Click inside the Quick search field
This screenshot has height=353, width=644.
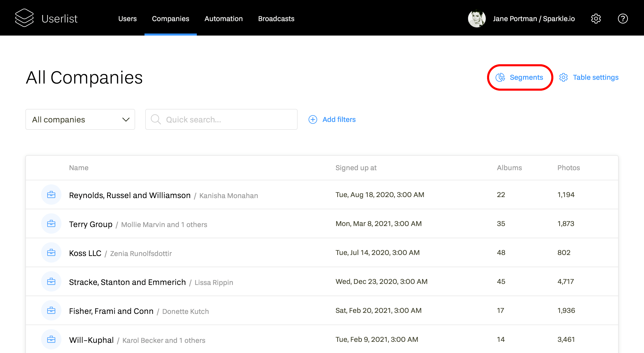tap(221, 119)
